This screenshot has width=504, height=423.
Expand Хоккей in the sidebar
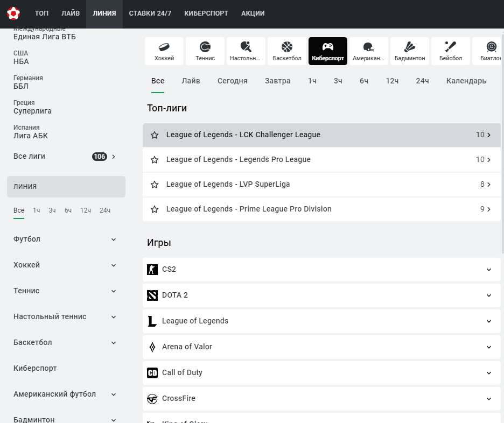pos(114,265)
